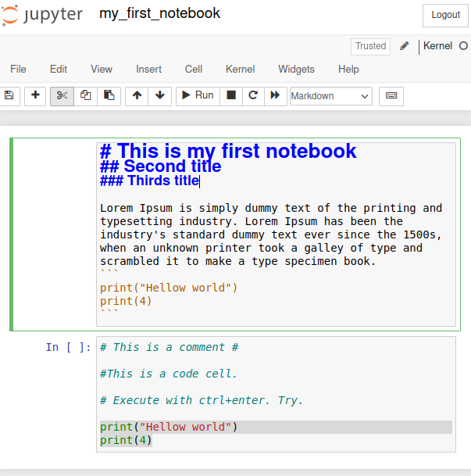Image resolution: width=471 pixels, height=476 pixels.
Task: Click the pencil edit mode indicator
Action: [x=404, y=46]
